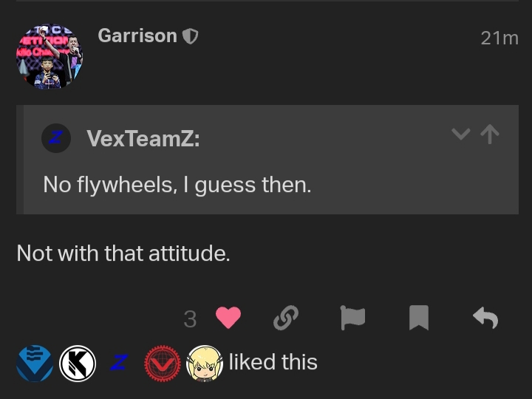Viewport: 532px width, 399px height.
Task: Click Garrison's profile avatar
Action: point(50,57)
